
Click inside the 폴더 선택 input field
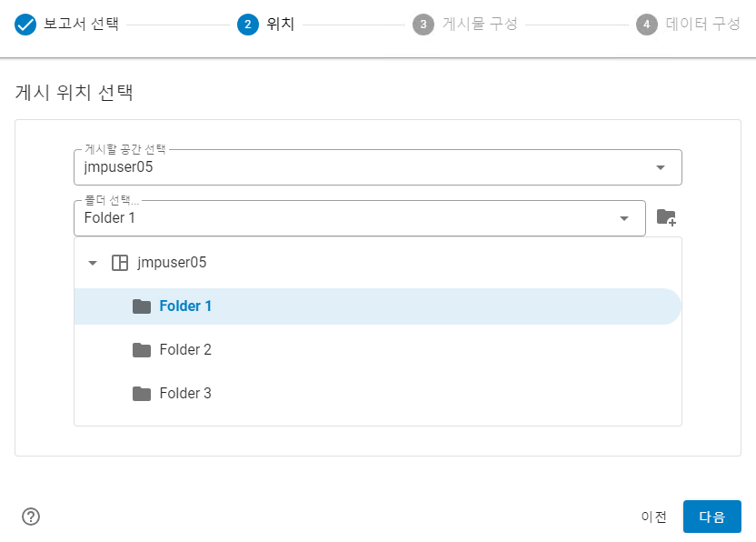click(273, 218)
